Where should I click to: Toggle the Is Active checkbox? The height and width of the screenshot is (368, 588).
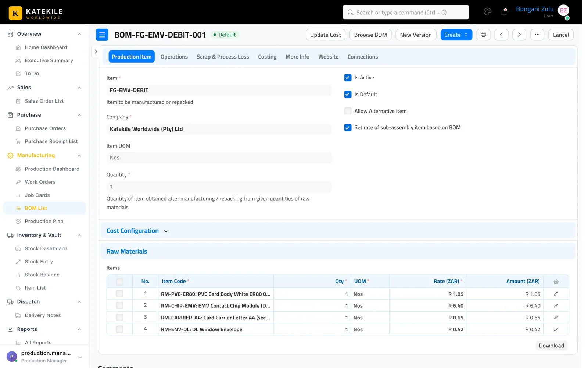(x=348, y=78)
